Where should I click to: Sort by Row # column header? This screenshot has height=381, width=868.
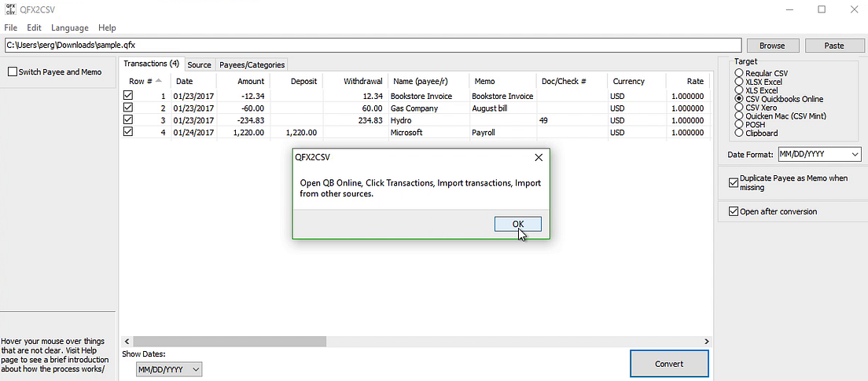[145, 81]
